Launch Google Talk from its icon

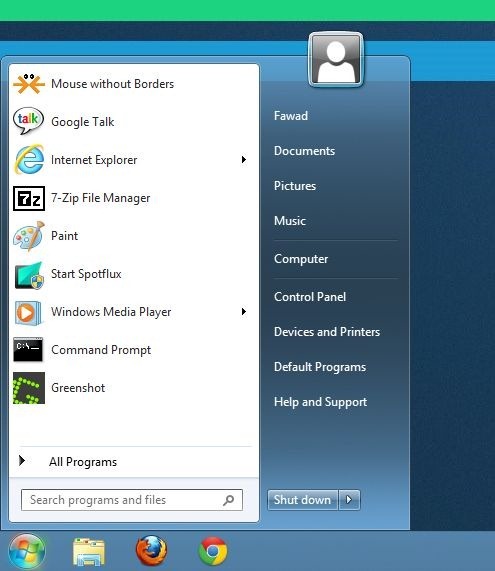point(28,121)
